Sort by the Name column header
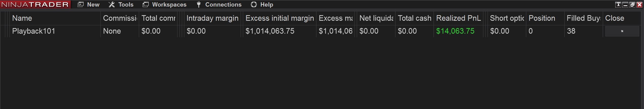This screenshot has width=644, height=109. 22,18
